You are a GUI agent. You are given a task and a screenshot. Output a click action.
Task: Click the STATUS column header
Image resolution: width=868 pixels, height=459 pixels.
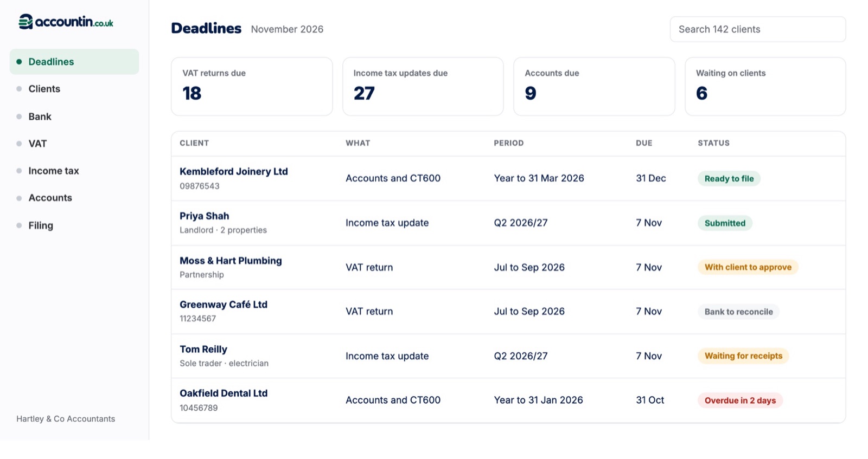point(713,143)
